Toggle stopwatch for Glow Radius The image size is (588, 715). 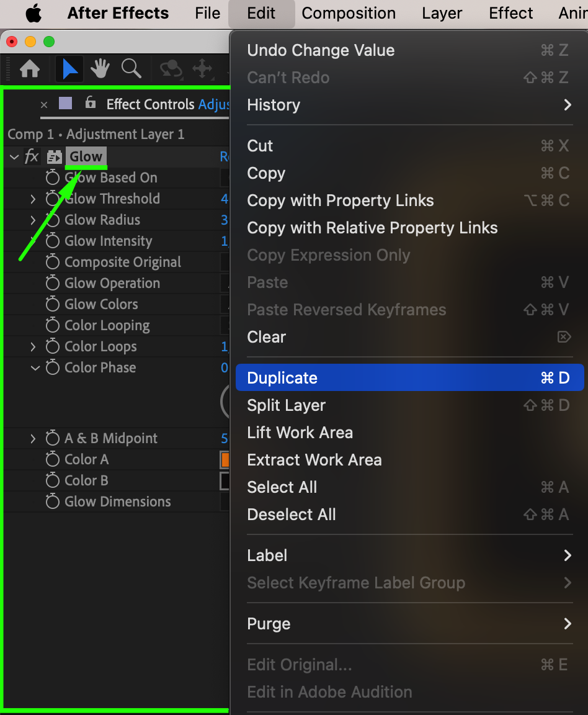point(53,220)
